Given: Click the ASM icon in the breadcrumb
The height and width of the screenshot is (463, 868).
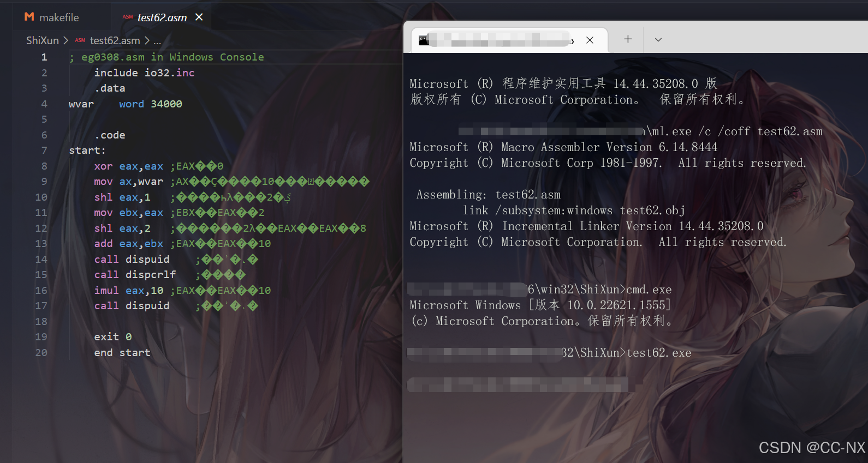Looking at the screenshot, I should click(80, 40).
